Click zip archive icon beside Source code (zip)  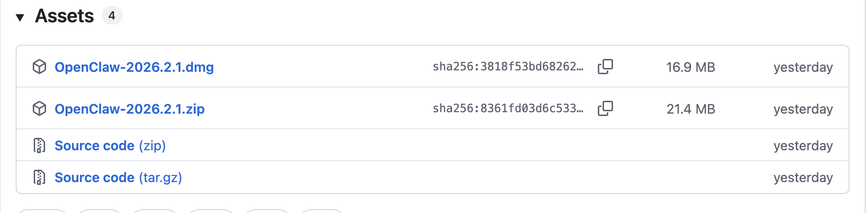tap(39, 145)
